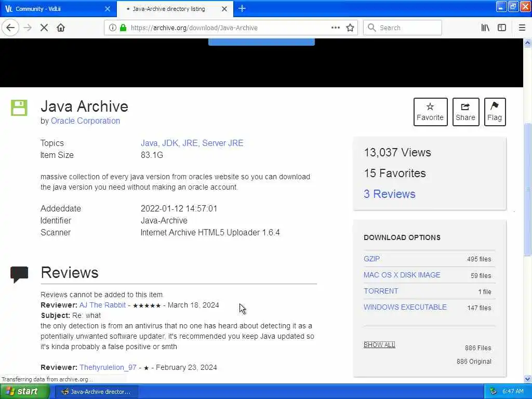Open reviewer Thehyrulelion_97 profile

point(108,367)
